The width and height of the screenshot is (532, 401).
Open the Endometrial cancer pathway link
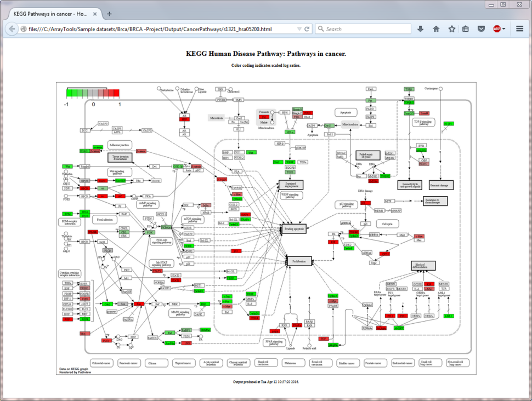[403, 363]
